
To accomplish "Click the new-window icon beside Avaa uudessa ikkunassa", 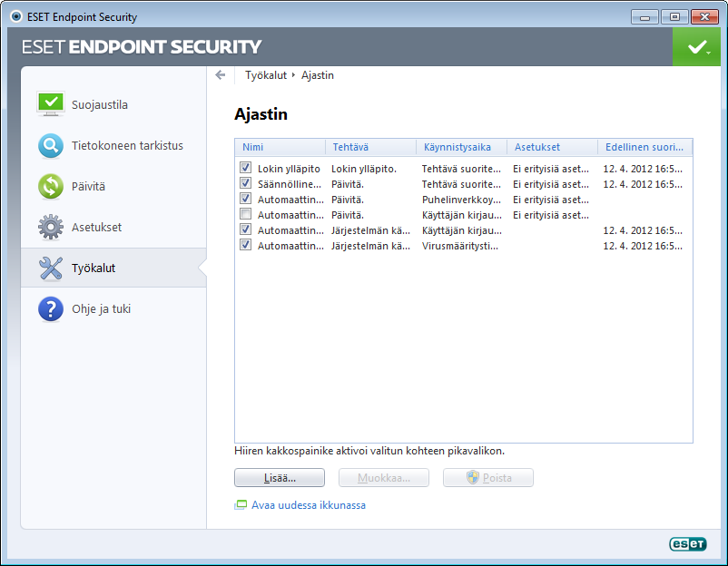I will [241, 505].
